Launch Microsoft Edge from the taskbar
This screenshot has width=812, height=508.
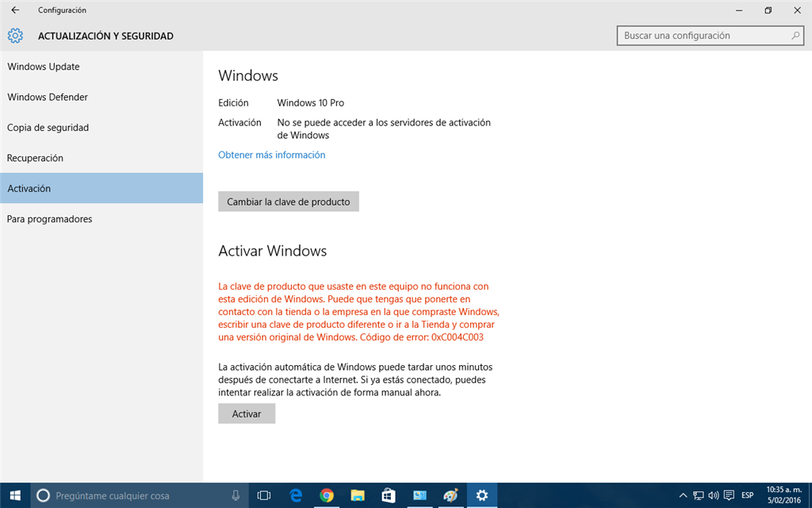(296, 495)
